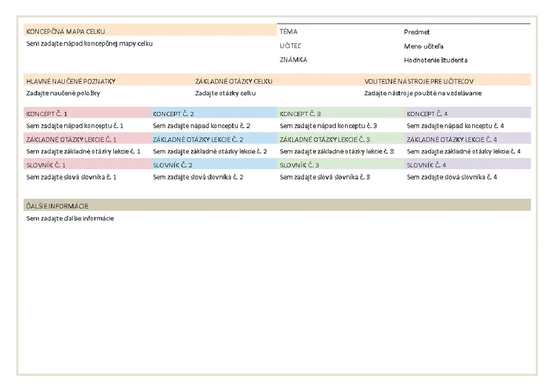Select the 'Predmet' field next to TÉMA
This screenshot has width=555, height=392.
click(x=417, y=32)
